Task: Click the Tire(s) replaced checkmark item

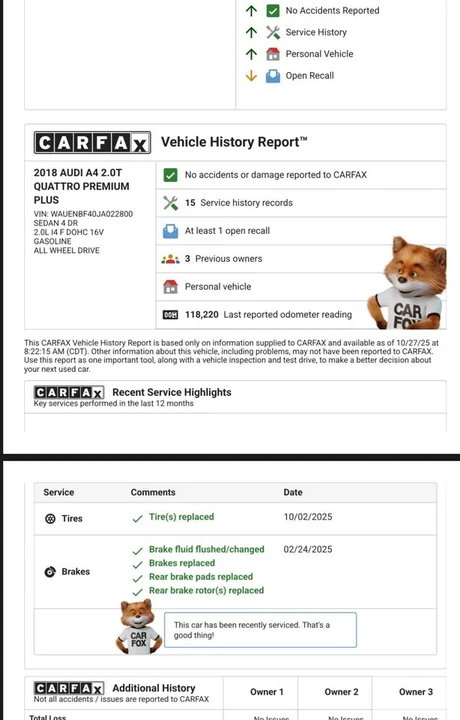Action: pos(173,517)
